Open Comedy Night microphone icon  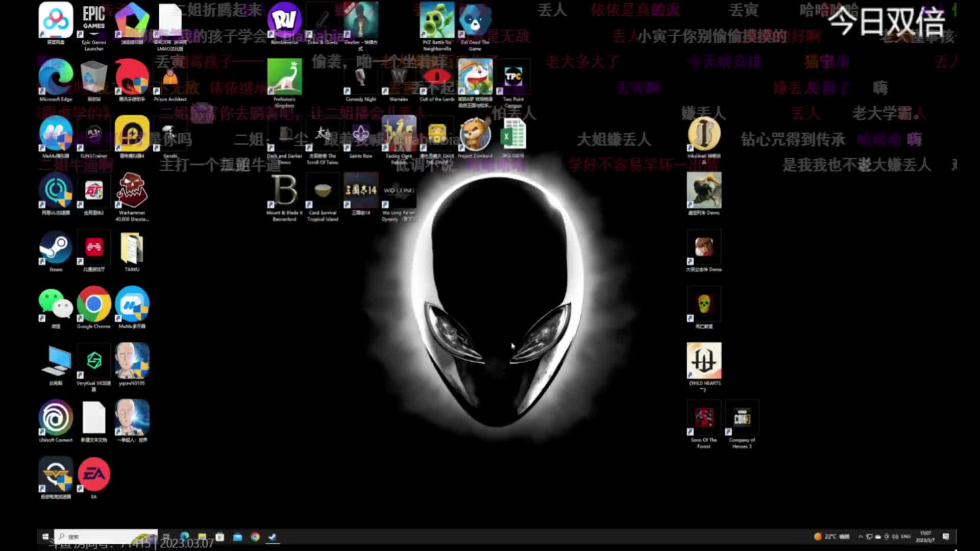[361, 80]
